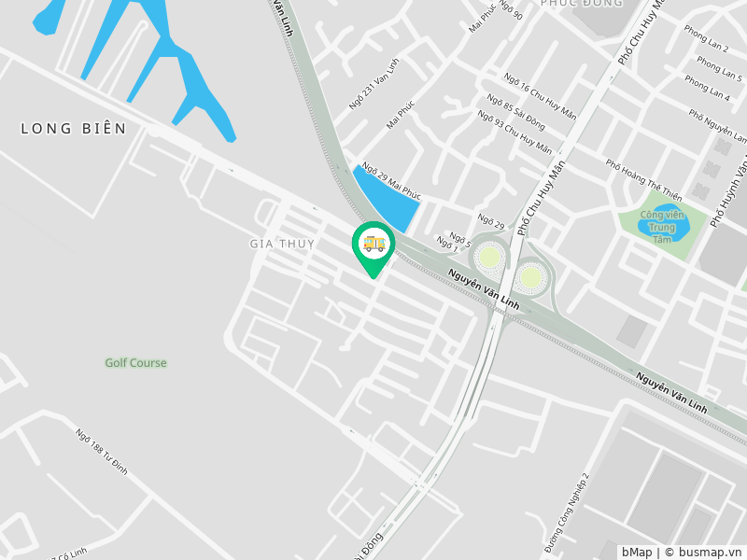Open the busmap.vn attribution link

click(x=710, y=553)
